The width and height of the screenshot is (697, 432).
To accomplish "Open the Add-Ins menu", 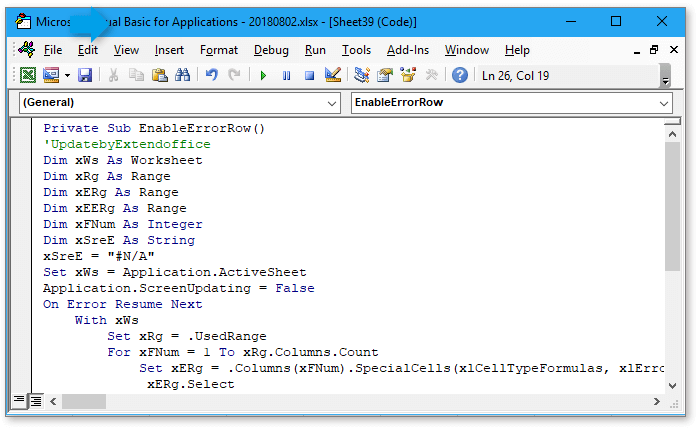I will (x=407, y=50).
